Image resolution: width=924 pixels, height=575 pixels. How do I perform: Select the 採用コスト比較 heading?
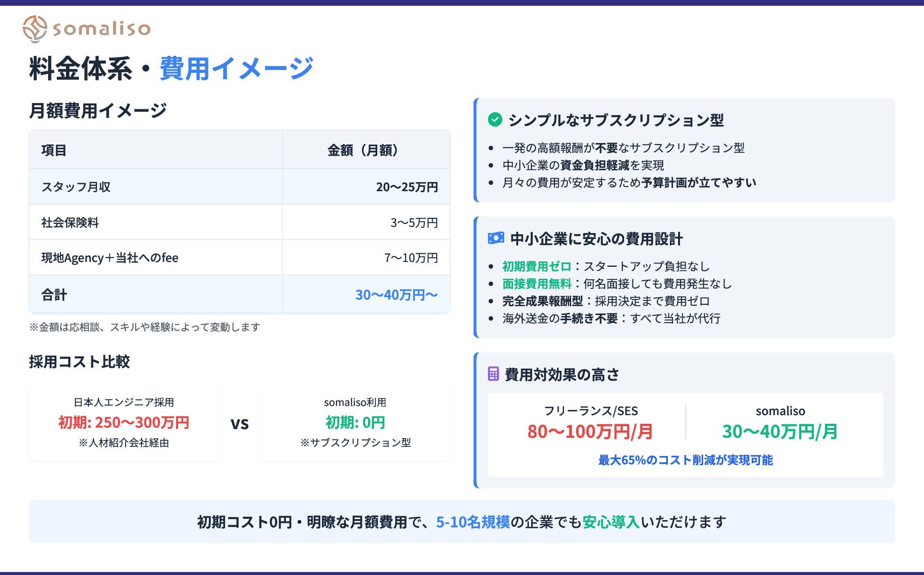(x=79, y=362)
